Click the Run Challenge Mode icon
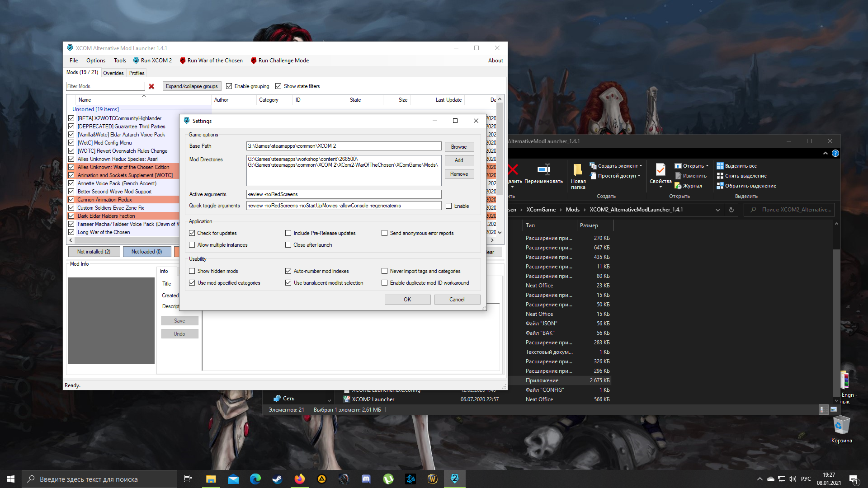Viewport: 868px width, 488px height. pos(254,61)
